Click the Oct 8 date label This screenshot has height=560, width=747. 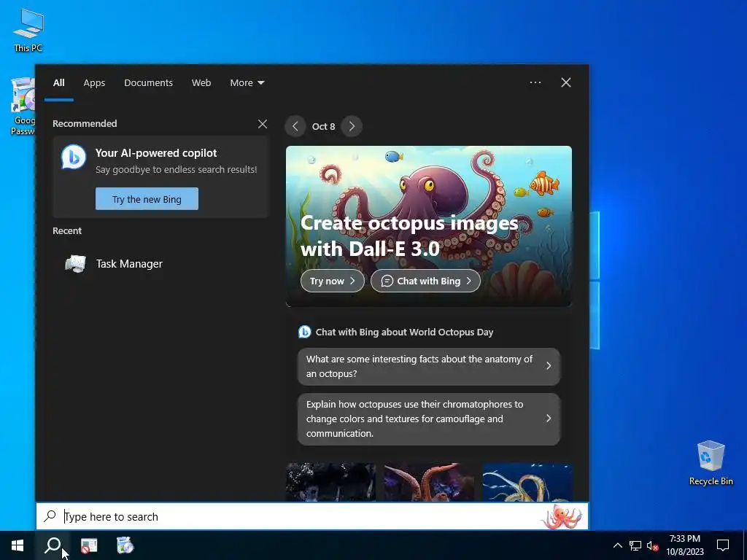point(323,127)
